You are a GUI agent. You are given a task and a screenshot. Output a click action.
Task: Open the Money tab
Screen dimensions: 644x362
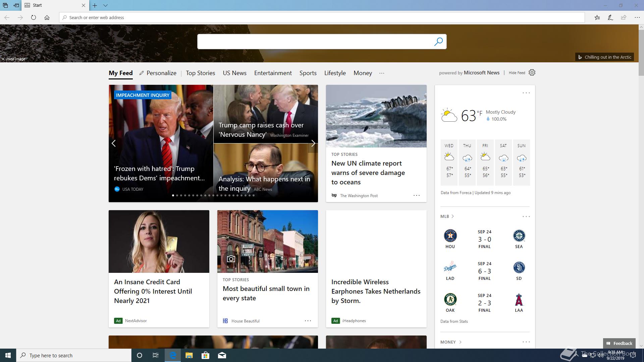point(363,73)
